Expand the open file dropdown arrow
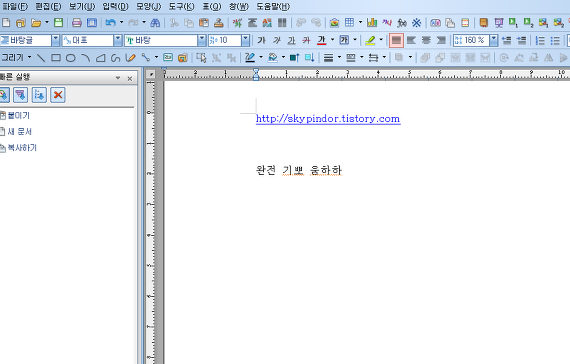Screen dimensions: 570x364 coord(47,23)
